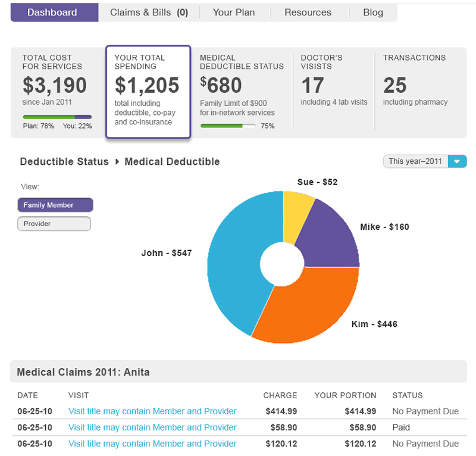Open the Blog tab

[x=373, y=13]
